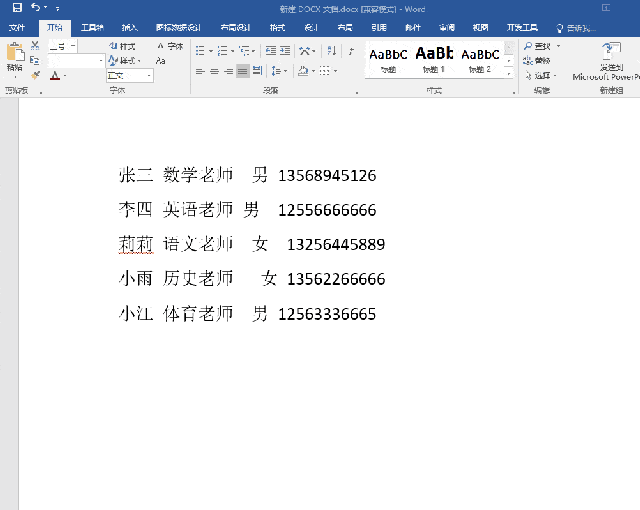Decrease the paragraph indent

tap(271, 50)
